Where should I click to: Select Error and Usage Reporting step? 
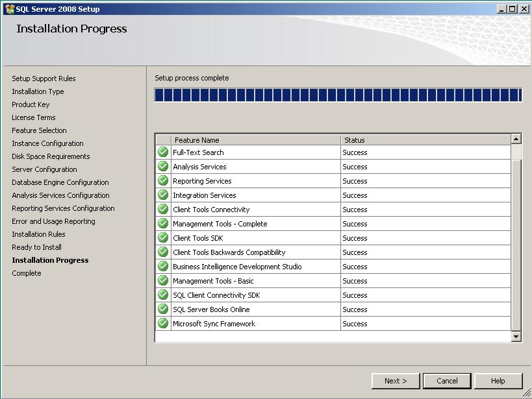(54, 221)
